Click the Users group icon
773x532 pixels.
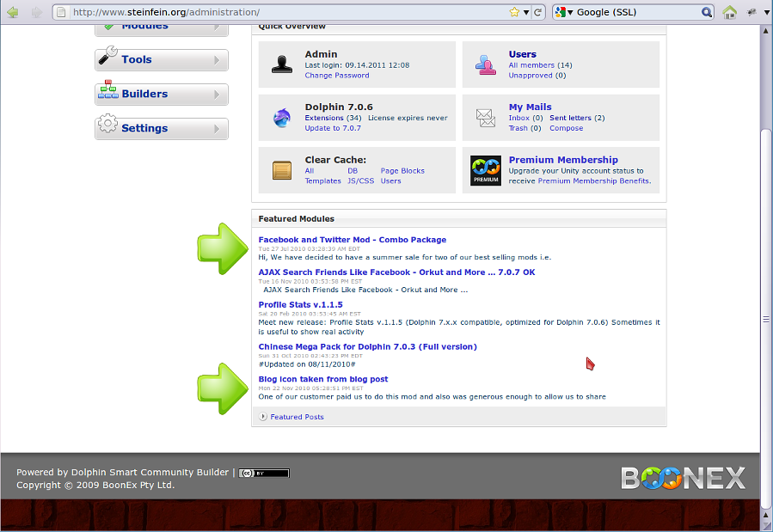[x=486, y=64]
